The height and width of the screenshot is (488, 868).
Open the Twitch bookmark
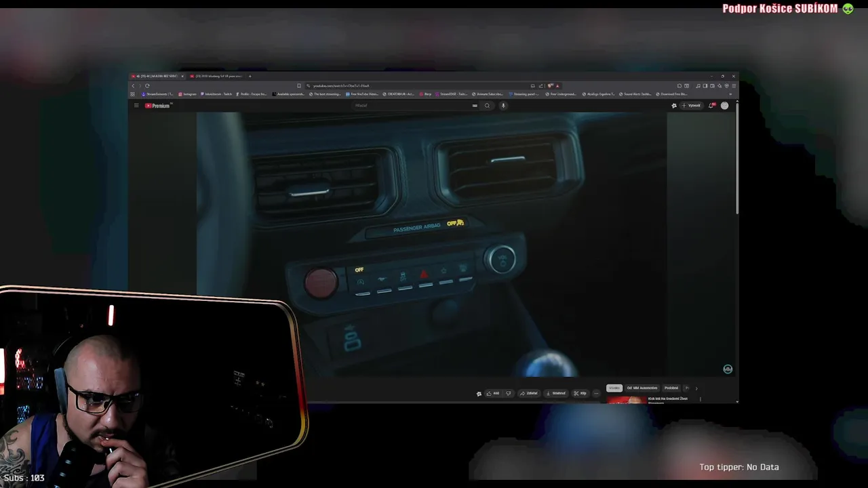click(x=216, y=94)
